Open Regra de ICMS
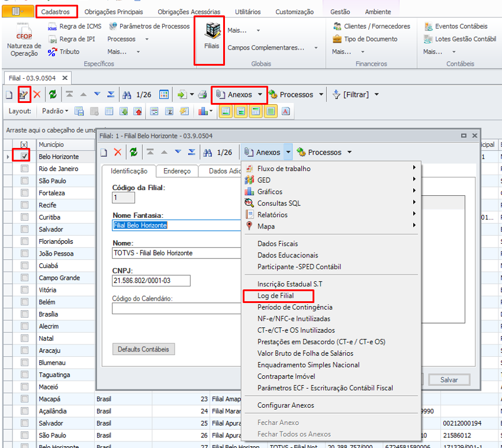The image size is (502, 448). (x=75, y=26)
